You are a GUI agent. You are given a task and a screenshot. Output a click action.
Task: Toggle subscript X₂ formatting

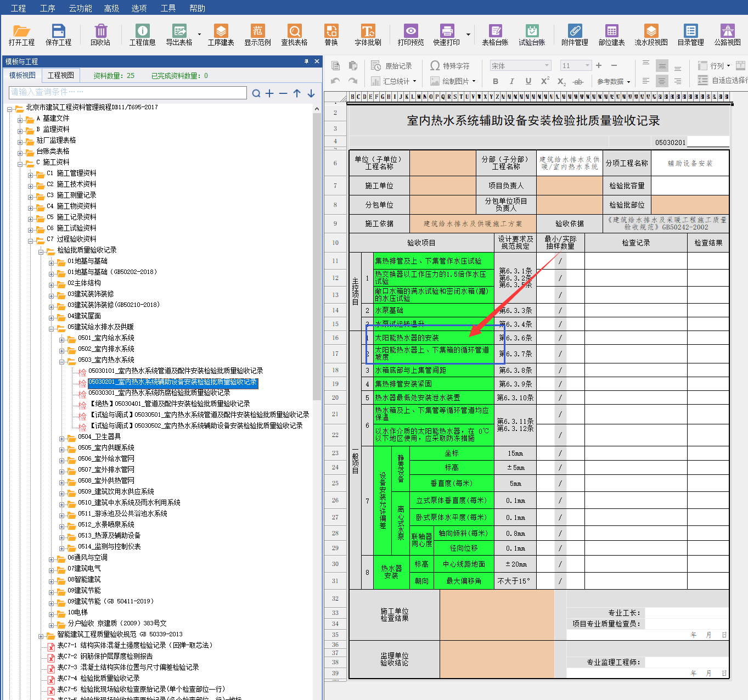561,81
